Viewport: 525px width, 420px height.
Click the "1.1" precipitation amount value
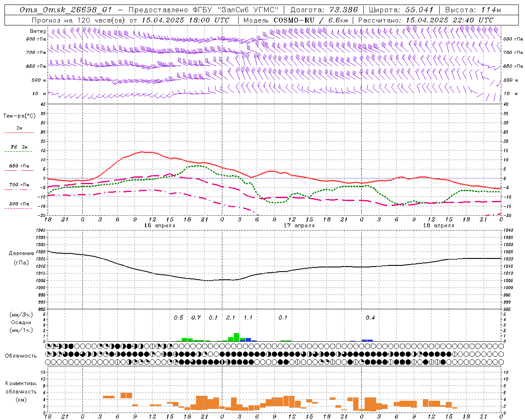pos(248,318)
